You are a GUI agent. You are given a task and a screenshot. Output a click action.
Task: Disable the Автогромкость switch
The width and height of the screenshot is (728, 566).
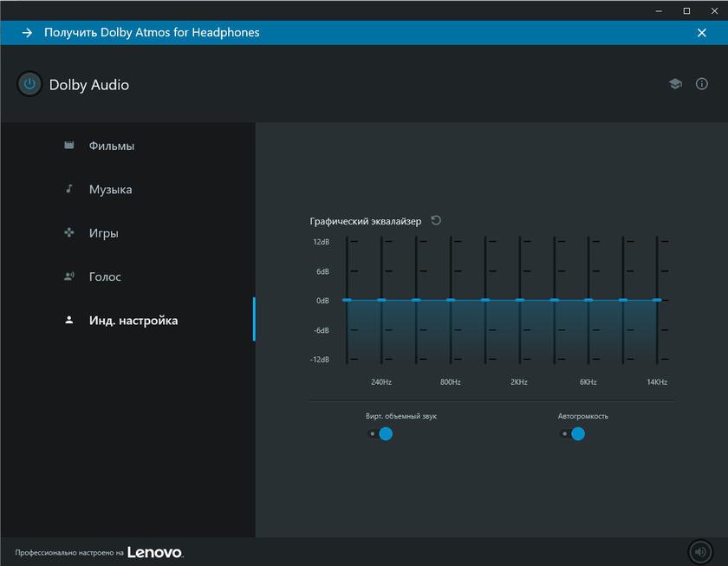click(572, 433)
